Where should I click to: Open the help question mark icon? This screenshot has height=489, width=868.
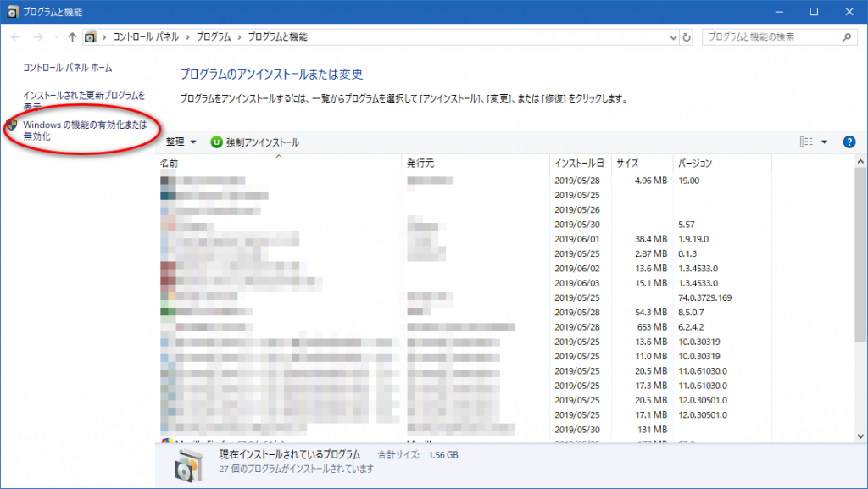(x=849, y=142)
